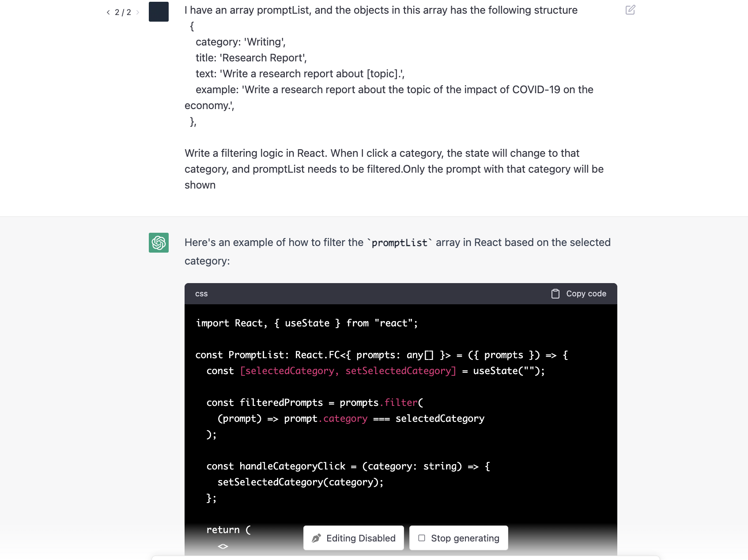Click the edit prompt pencil icon
Image resolution: width=748 pixels, height=560 pixels.
[x=631, y=10]
